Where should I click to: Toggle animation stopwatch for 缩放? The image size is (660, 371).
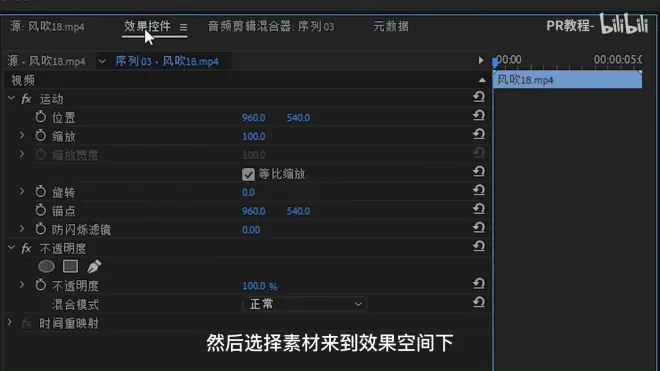(x=40, y=135)
